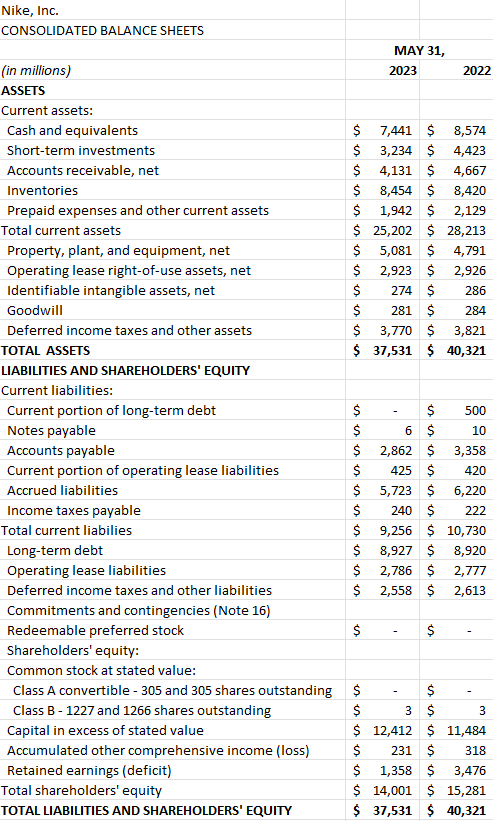Select the 2023 PP&E value 5,081
This screenshot has width=493, height=821.
click(396, 250)
